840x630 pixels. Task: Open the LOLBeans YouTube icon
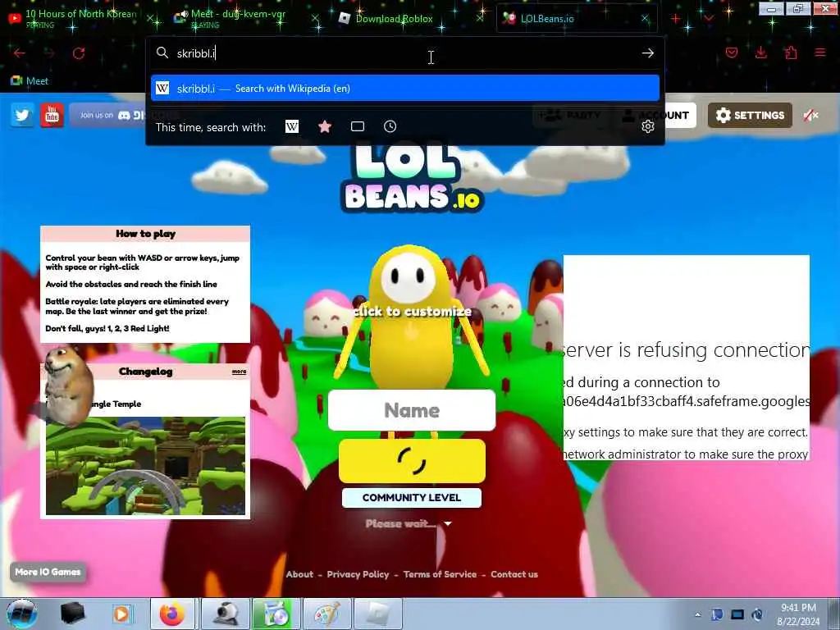click(52, 115)
